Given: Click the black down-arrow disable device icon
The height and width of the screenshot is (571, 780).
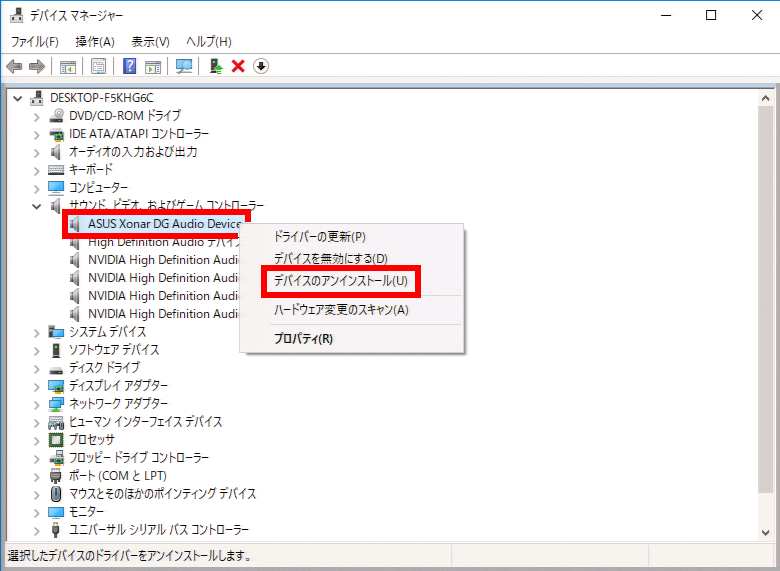Looking at the screenshot, I should (x=261, y=66).
